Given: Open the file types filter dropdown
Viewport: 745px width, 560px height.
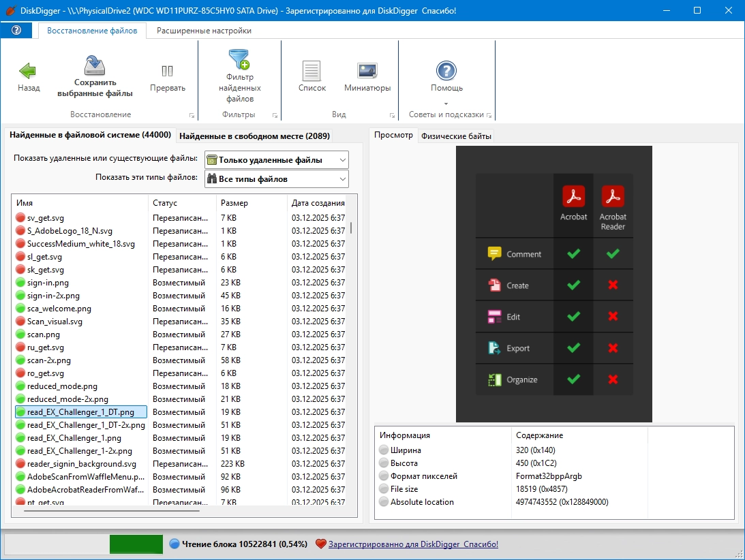Looking at the screenshot, I should click(277, 179).
